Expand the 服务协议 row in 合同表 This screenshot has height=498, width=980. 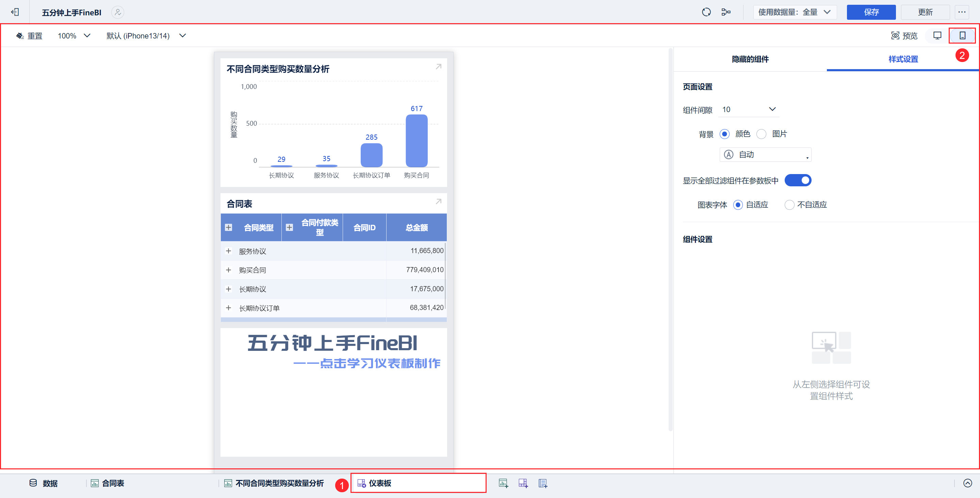click(228, 251)
